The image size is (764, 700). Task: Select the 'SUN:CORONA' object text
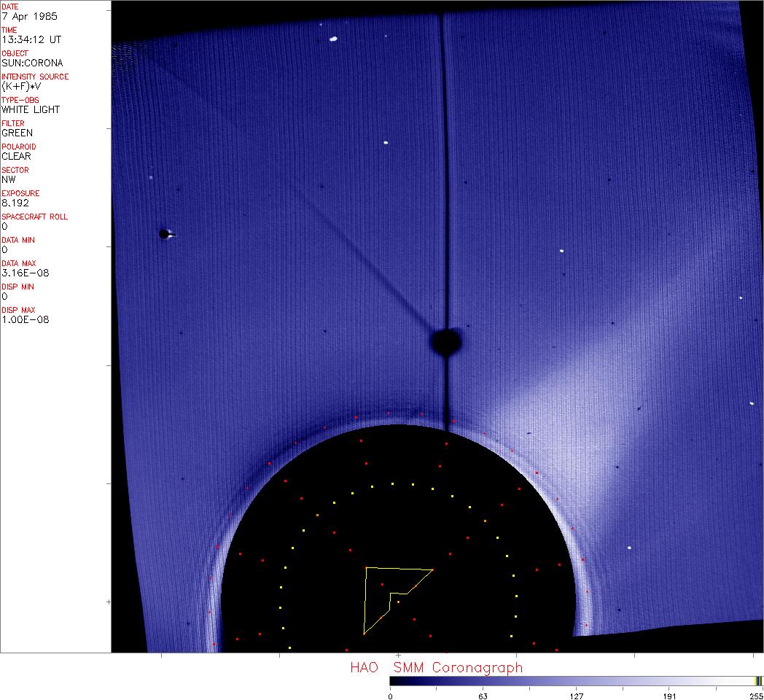coord(32,63)
